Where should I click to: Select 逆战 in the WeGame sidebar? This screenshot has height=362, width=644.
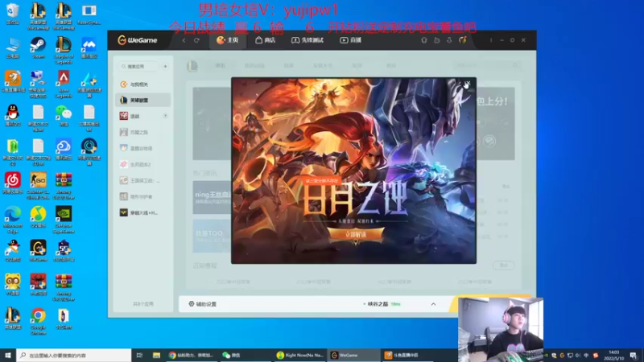pyautogui.click(x=143, y=116)
